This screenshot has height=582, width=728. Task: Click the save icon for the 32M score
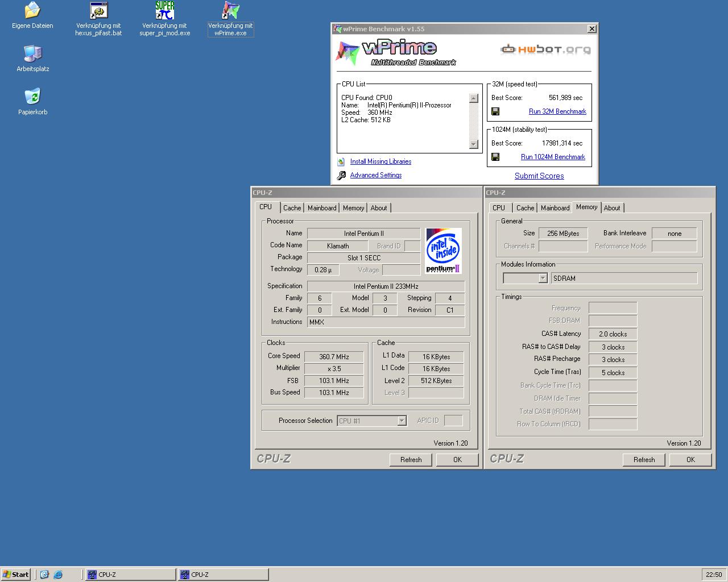tap(495, 111)
